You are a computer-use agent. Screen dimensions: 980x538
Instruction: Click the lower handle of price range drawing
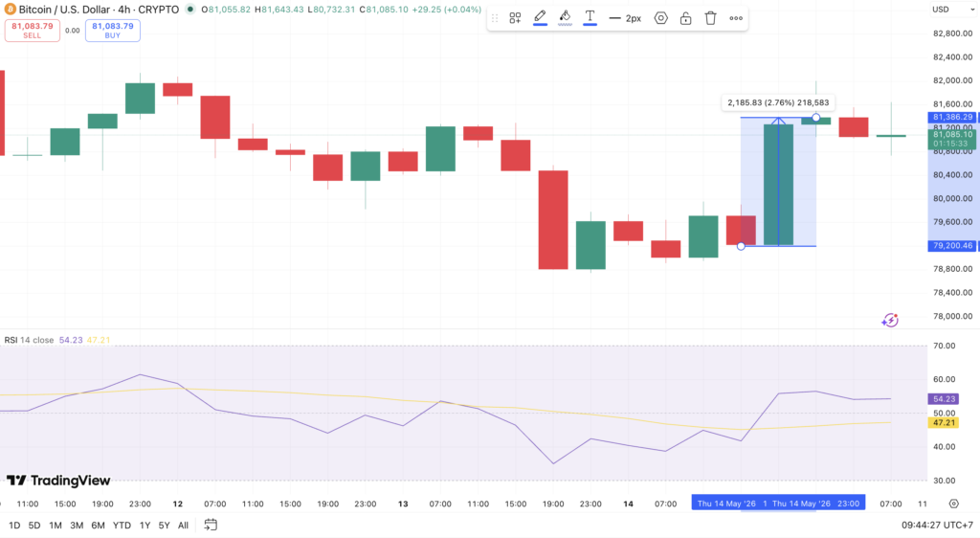point(741,246)
